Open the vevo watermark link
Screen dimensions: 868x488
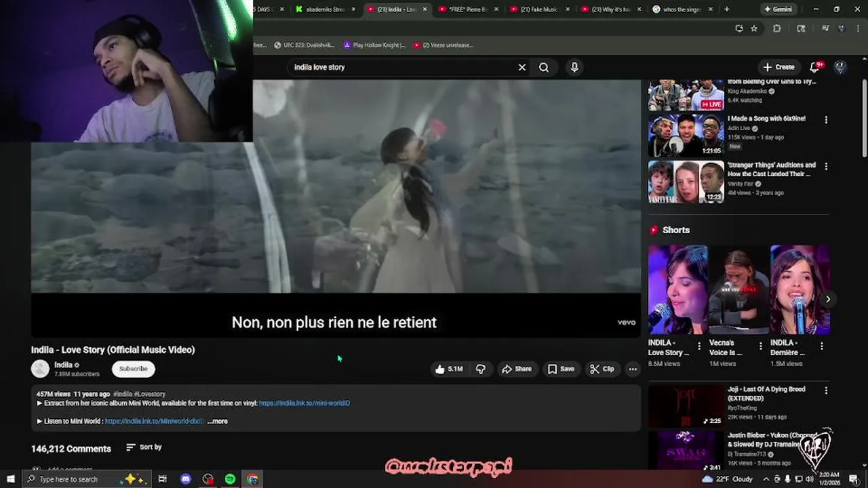pyautogui.click(x=626, y=323)
